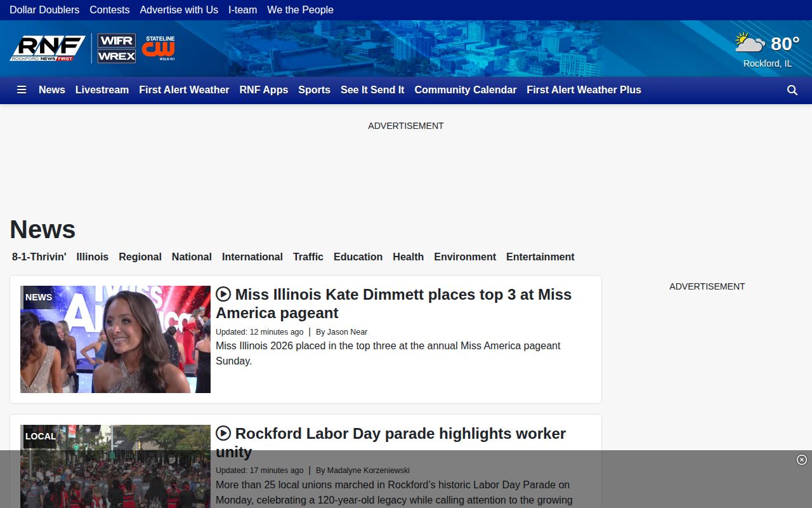Click the RNF Rockford News First logo

48,48
